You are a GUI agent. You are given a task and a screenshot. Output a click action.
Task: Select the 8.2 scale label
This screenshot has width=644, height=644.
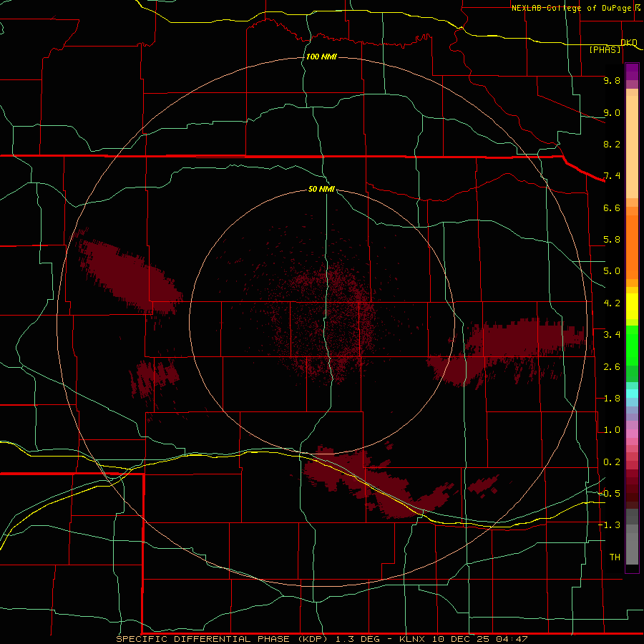(612, 144)
